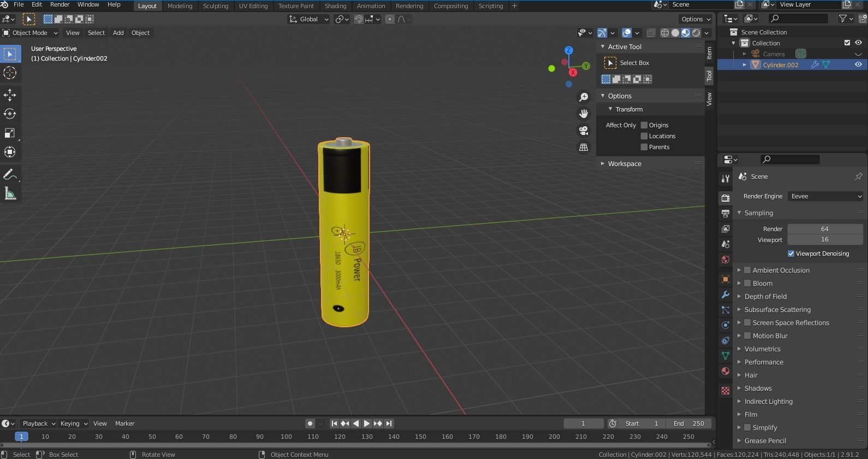Enable Ambient Occlusion checkbox
This screenshot has width=868, height=459.
[x=747, y=270]
